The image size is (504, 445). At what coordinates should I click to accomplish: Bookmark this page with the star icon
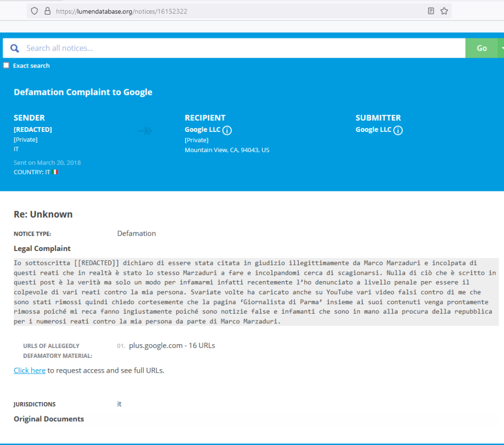(444, 11)
